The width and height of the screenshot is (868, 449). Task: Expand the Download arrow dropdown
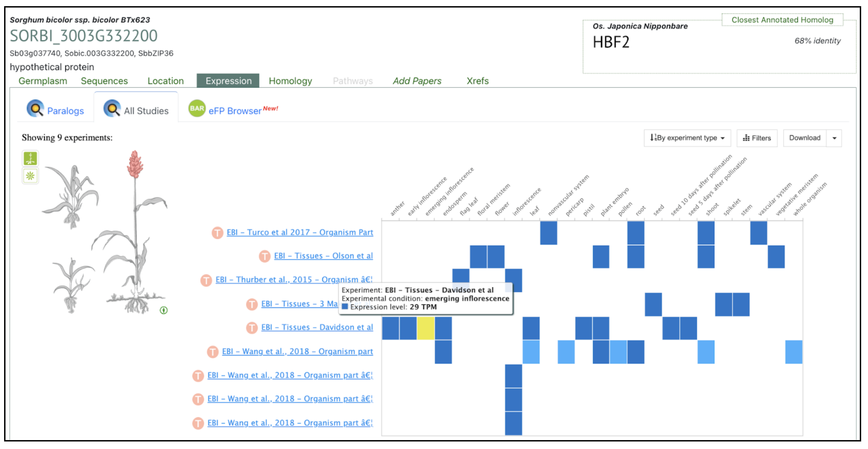834,138
